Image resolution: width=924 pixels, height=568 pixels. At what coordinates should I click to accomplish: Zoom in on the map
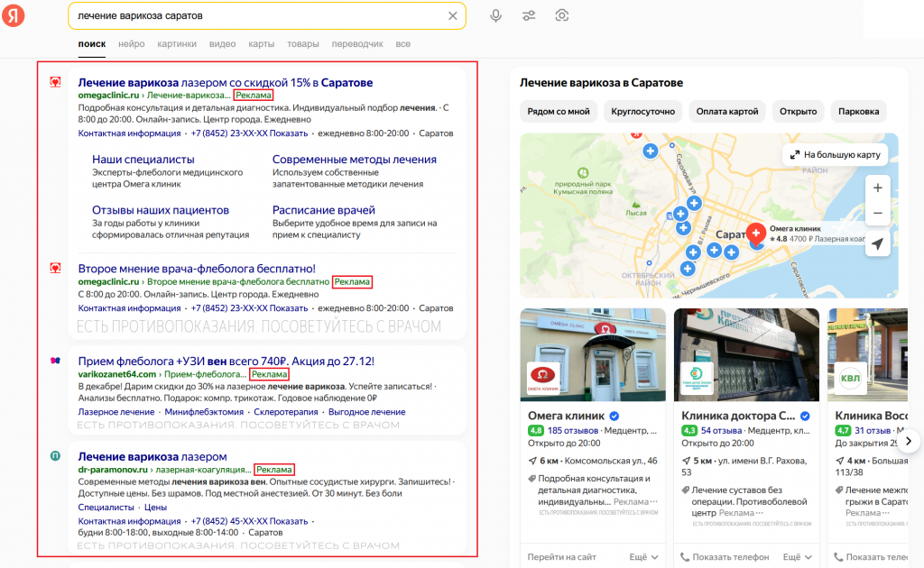pyautogui.click(x=877, y=188)
